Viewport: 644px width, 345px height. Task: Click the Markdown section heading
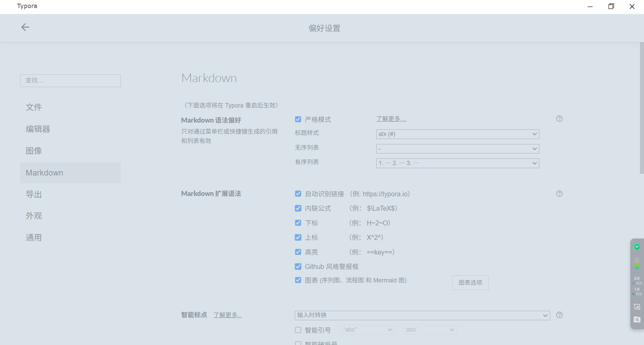point(209,78)
